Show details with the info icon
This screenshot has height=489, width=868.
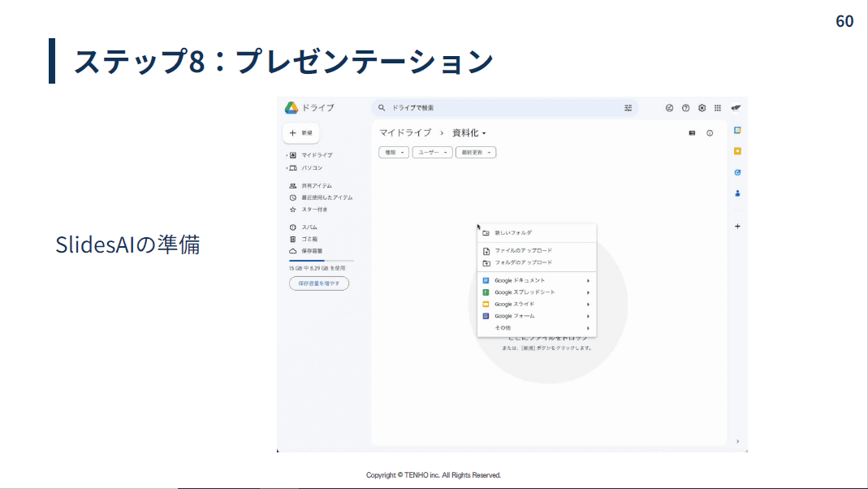(710, 133)
